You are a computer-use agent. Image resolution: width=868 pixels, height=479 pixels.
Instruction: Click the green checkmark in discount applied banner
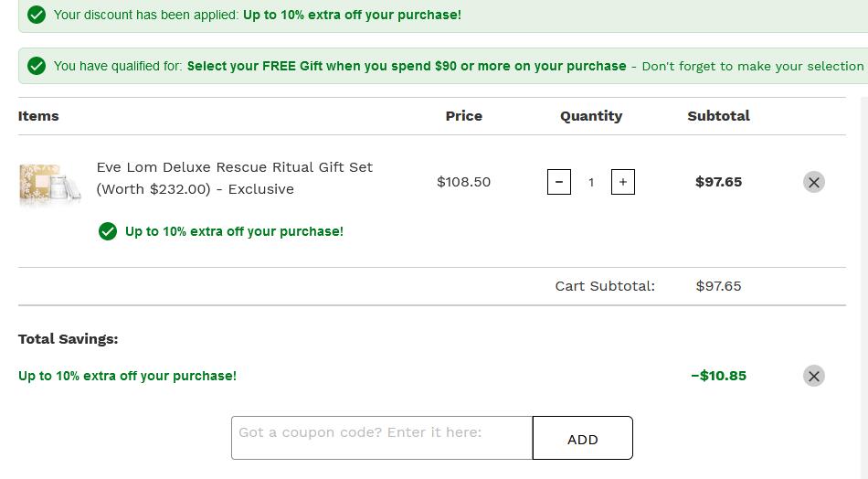37,15
